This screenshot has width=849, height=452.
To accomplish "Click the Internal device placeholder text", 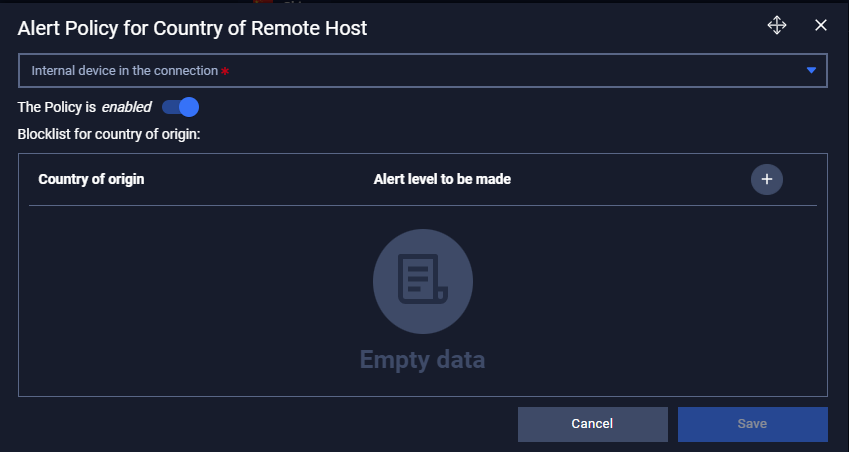I will 125,70.
